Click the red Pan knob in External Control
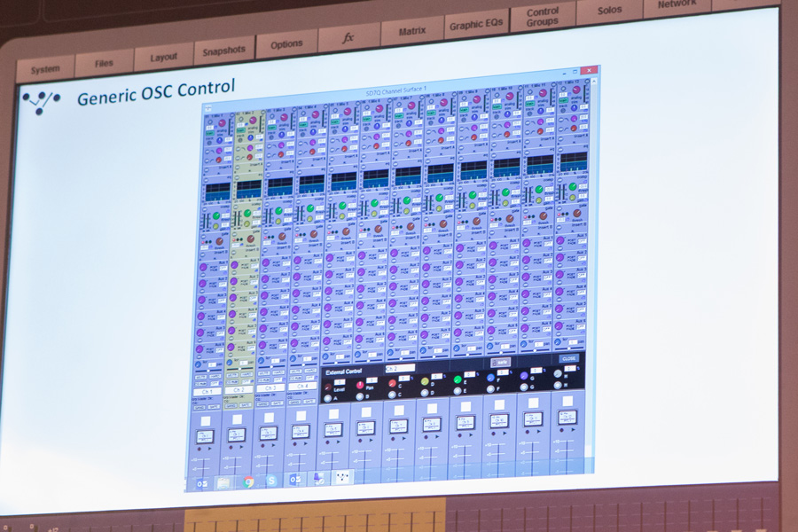Image resolution: width=798 pixels, height=532 pixels. point(360,386)
